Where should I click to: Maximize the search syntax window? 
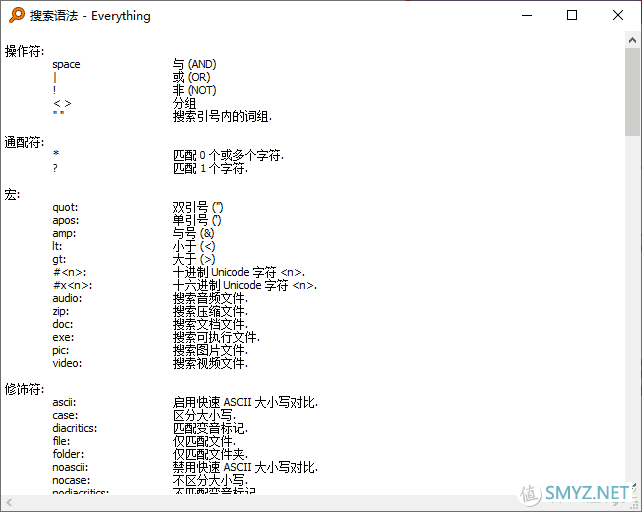pos(572,16)
